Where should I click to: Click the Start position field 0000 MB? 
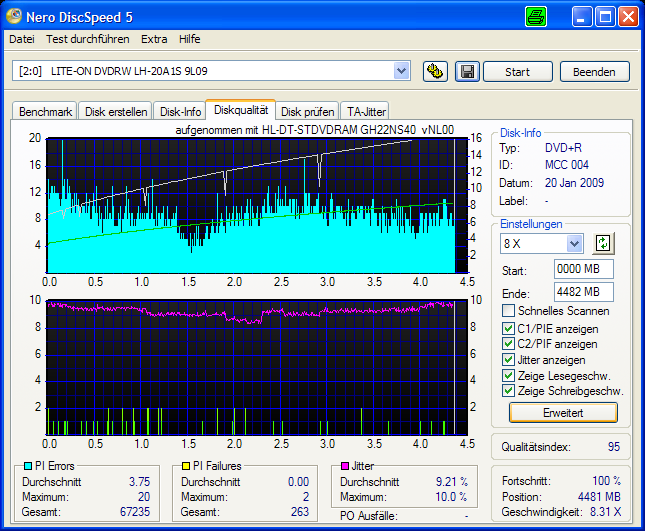(584, 269)
